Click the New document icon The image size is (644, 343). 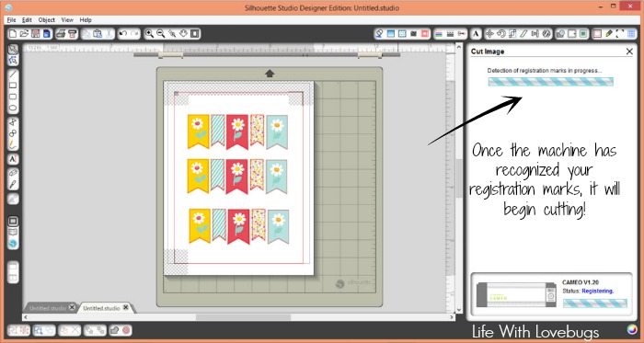[14, 34]
